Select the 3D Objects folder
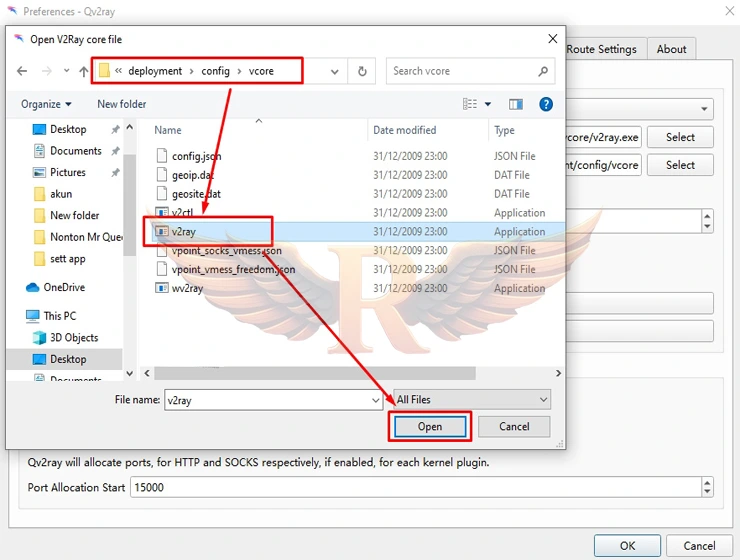740x560 pixels. click(73, 337)
